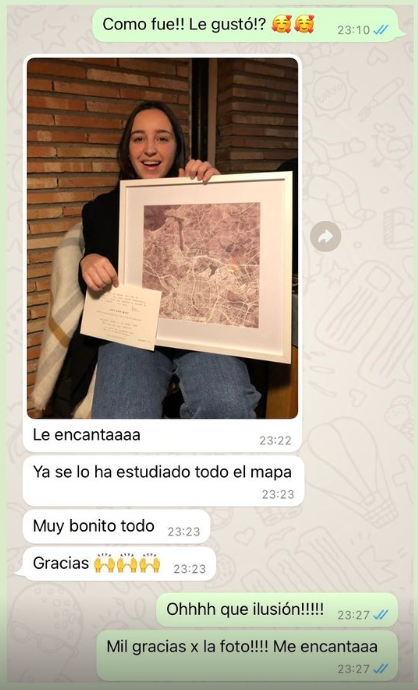Select the 'Ohhhh que ilusión!!!!!' message
This screenshot has width=418, height=690.
tap(277, 610)
